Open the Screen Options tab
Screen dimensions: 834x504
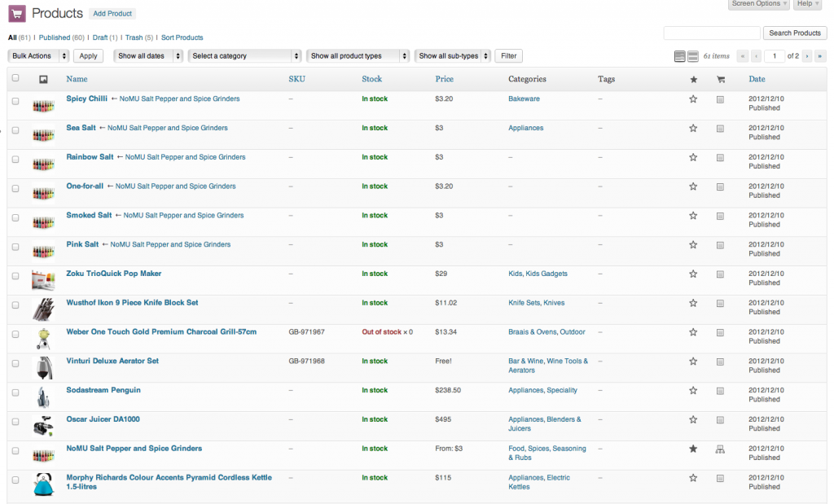click(x=759, y=4)
